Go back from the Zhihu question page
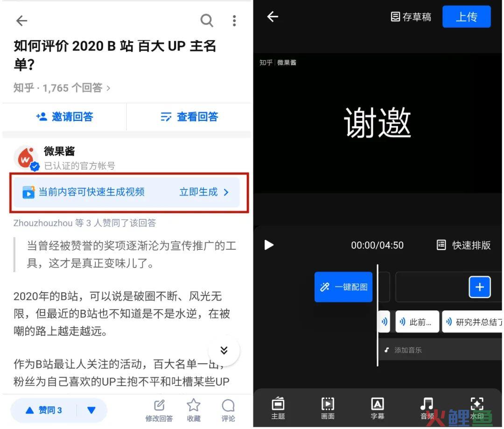Image resolution: width=504 pixels, height=429 pixels. pyautogui.click(x=22, y=21)
